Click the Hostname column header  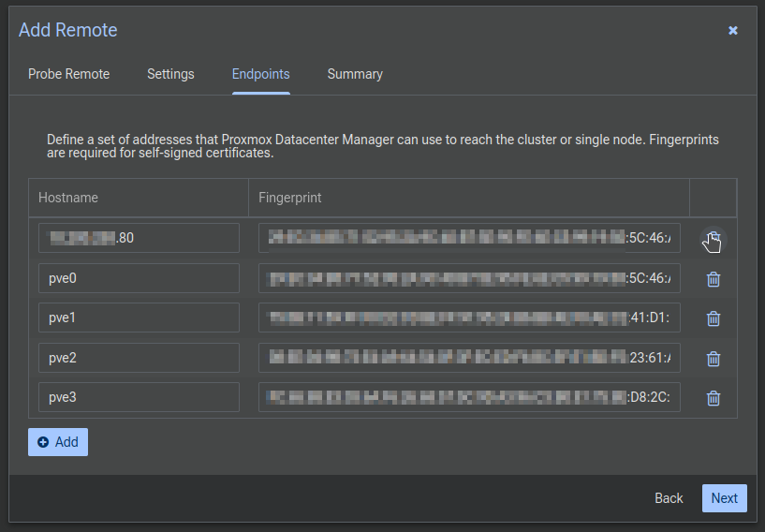(x=139, y=198)
